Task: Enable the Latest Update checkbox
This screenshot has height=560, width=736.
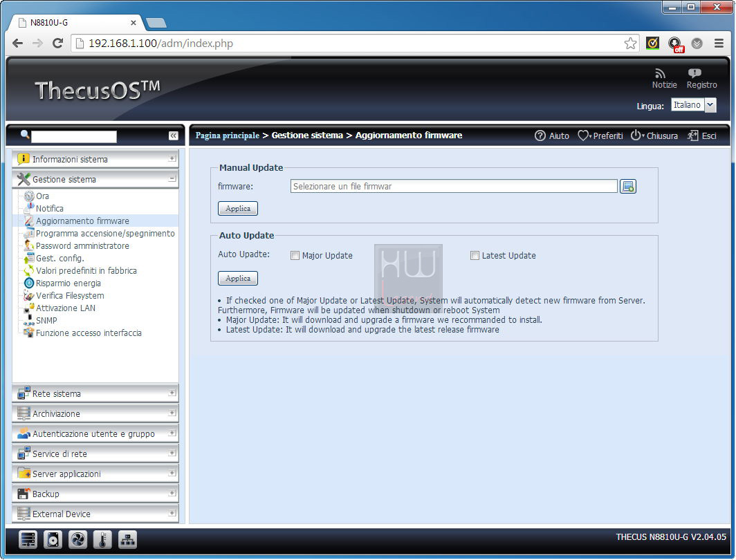Action: coord(475,256)
